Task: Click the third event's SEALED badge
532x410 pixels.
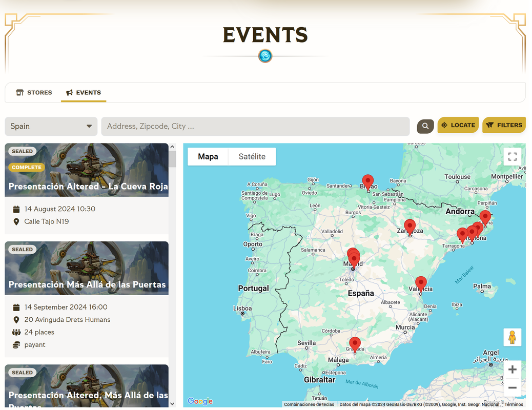Action: (x=23, y=373)
